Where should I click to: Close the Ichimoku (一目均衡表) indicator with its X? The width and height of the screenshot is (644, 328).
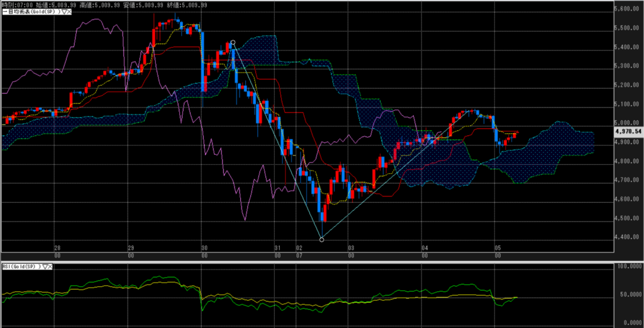69,13
